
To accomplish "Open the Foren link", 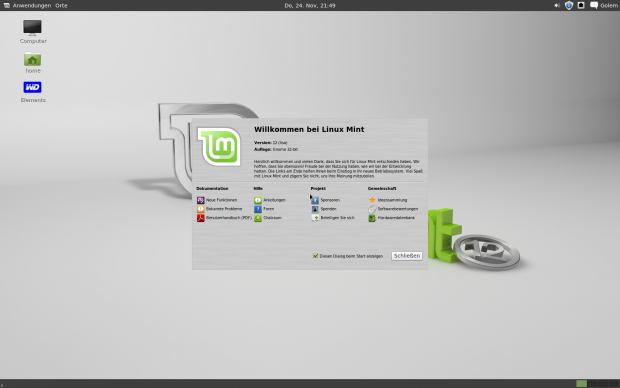I will (x=268, y=209).
